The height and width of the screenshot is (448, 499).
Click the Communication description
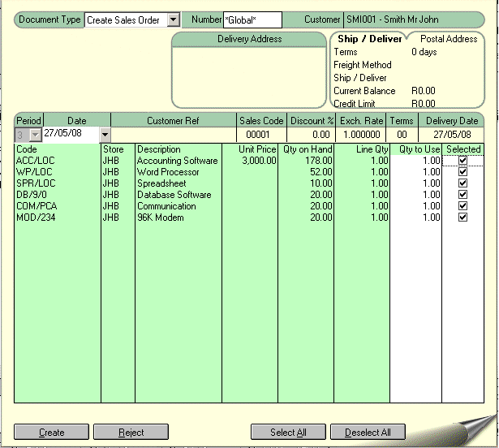pyautogui.click(x=166, y=206)
